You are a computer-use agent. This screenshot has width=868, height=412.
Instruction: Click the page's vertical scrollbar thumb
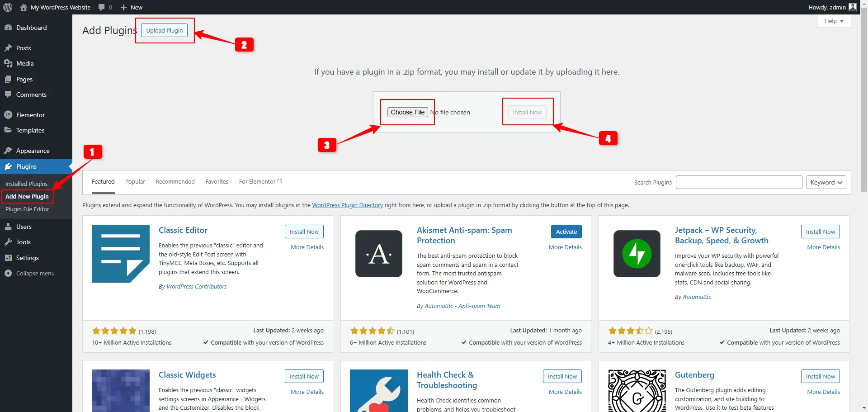[x=864, y=99]
